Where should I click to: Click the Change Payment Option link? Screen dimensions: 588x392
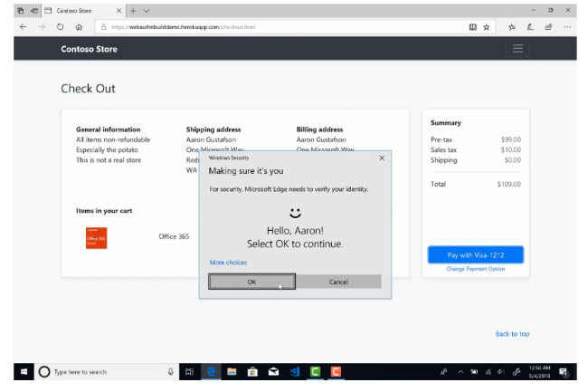(476, 269)
